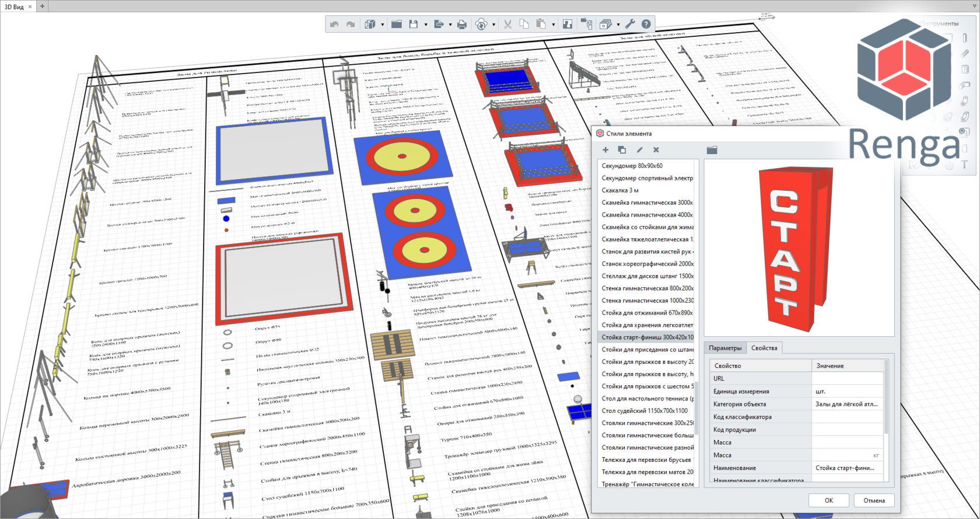
Task: Switch to the Свойства tab
Action: [764, 348]
